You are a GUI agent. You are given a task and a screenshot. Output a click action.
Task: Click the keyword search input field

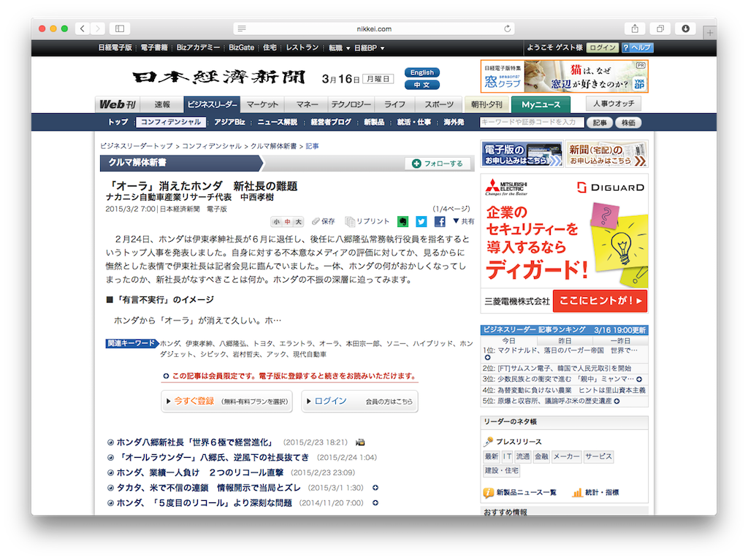(x=532, y=123)
